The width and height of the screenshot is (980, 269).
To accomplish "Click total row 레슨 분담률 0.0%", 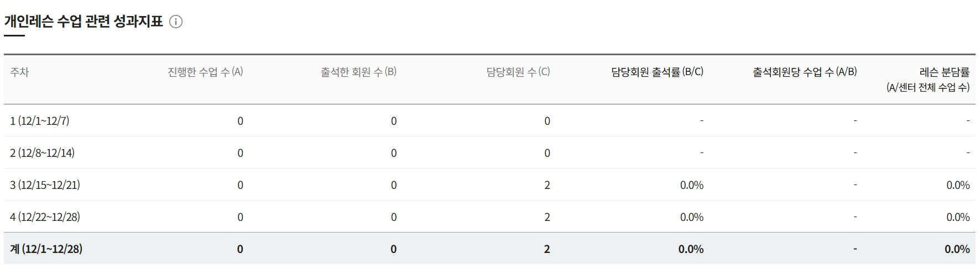I will point(957,249).
